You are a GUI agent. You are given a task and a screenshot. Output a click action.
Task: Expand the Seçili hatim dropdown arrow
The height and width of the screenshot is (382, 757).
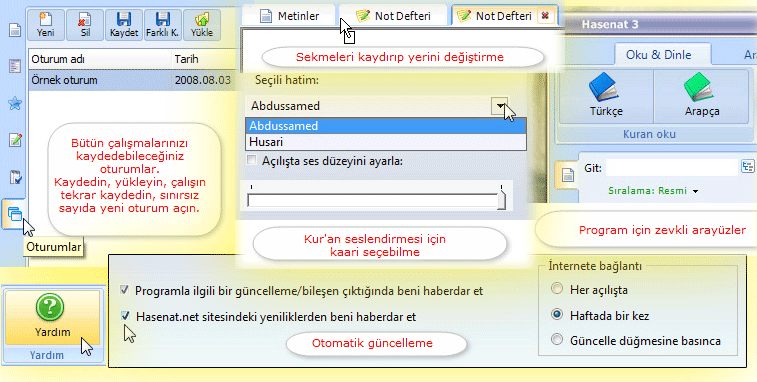(x=500, y=106)
